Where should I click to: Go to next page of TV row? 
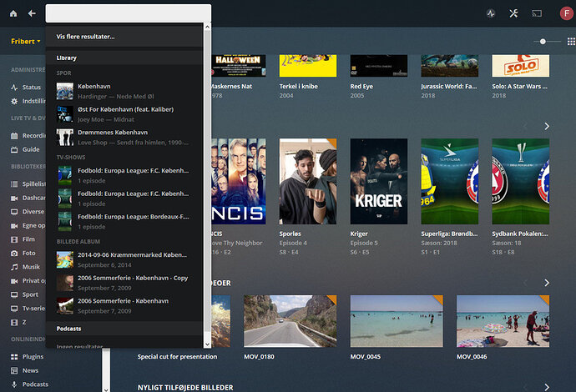tap(547, 126)
